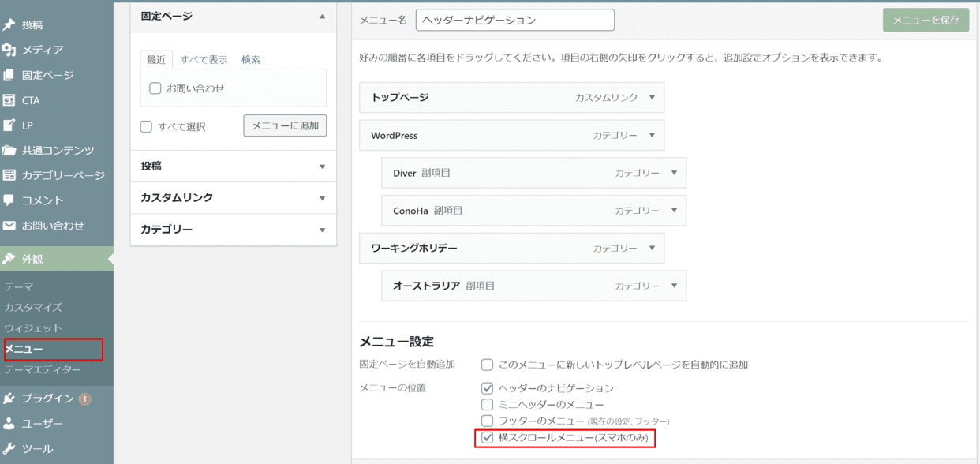The height and width of the screenshot is (464, 980).
Task: Click the user icon beside ユーザー
Action: pyautogui.click(x=9, y=424)
